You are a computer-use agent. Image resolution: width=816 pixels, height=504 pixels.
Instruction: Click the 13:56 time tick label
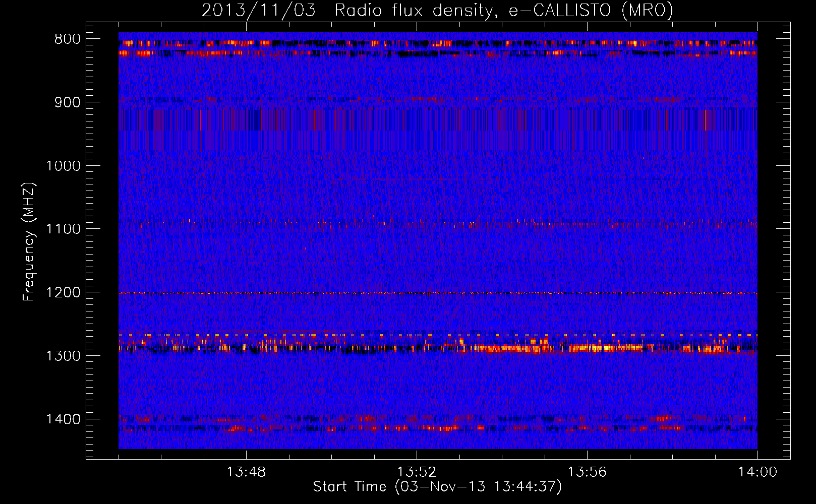[587, 472]
